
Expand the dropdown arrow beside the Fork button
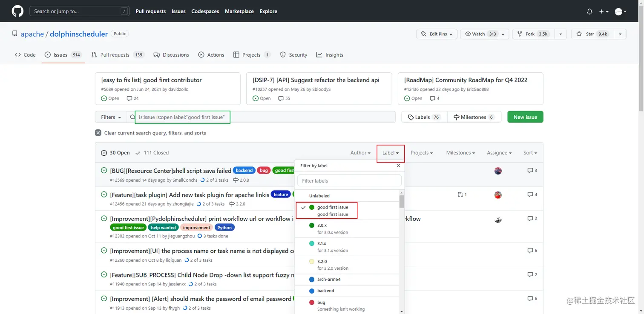coord(561,34)
